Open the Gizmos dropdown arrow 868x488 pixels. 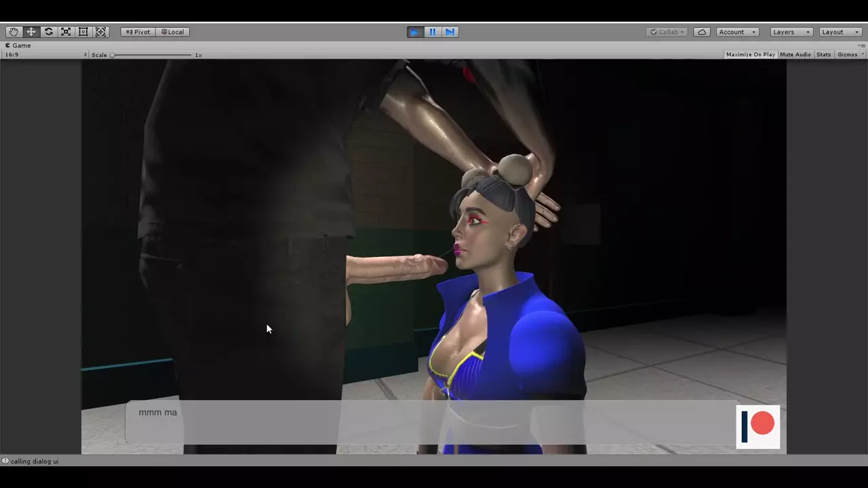tap(863, 55)
